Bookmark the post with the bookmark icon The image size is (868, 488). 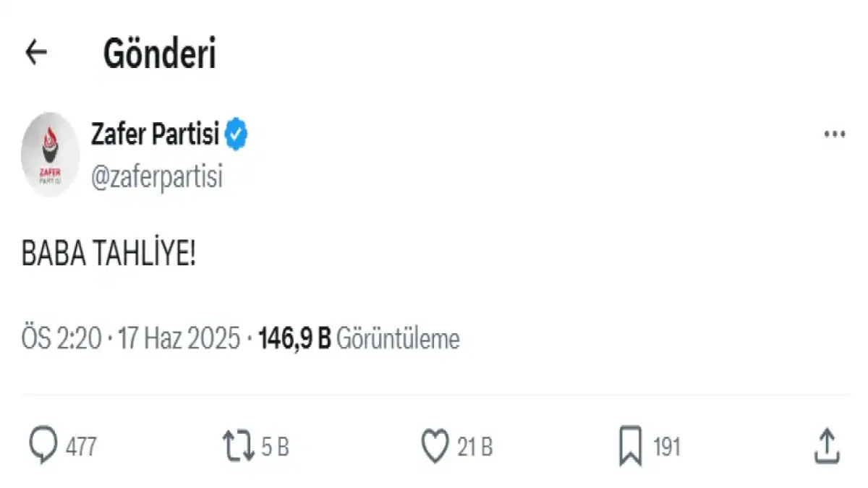point(630,448)
